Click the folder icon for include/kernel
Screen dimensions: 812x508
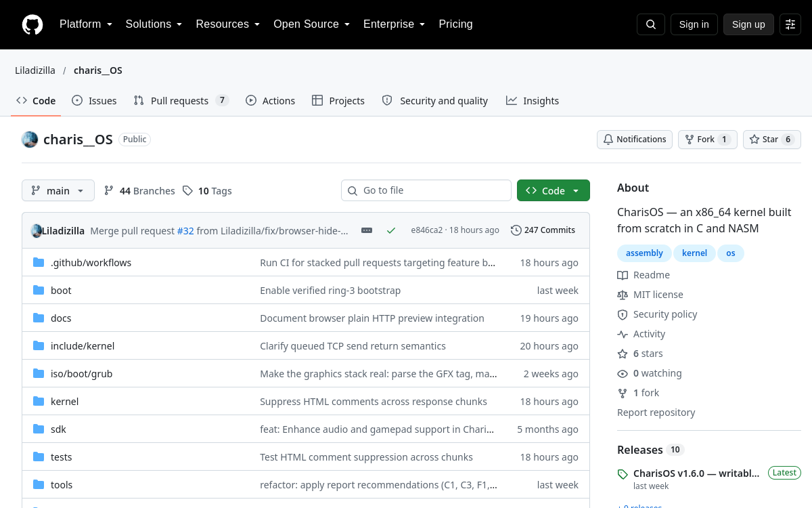coord(39,346)
